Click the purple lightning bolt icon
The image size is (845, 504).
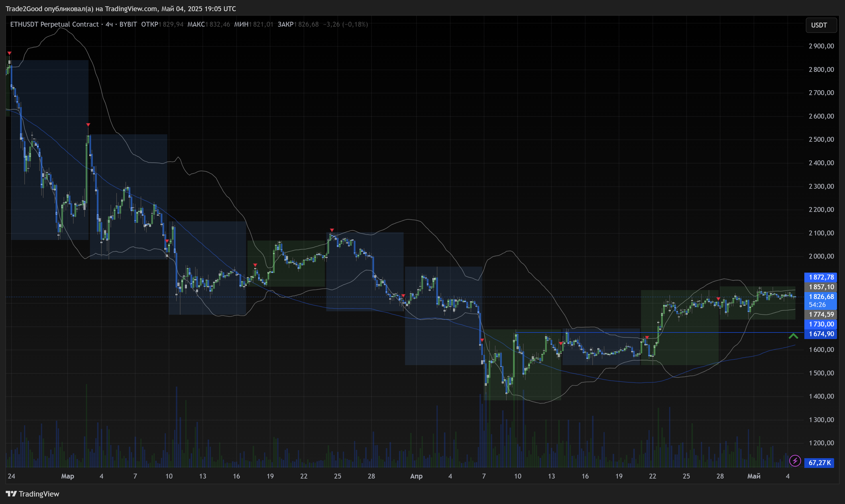[x=795, y=461]
